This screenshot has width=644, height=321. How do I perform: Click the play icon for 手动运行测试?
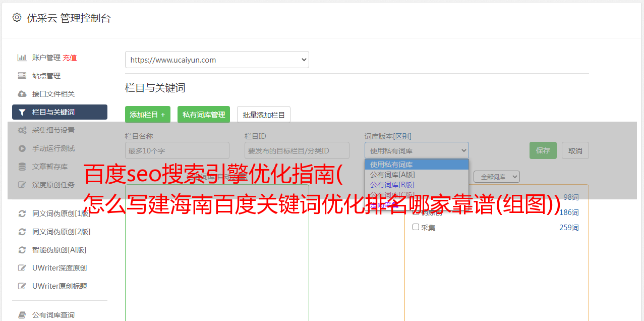(22, 148)
